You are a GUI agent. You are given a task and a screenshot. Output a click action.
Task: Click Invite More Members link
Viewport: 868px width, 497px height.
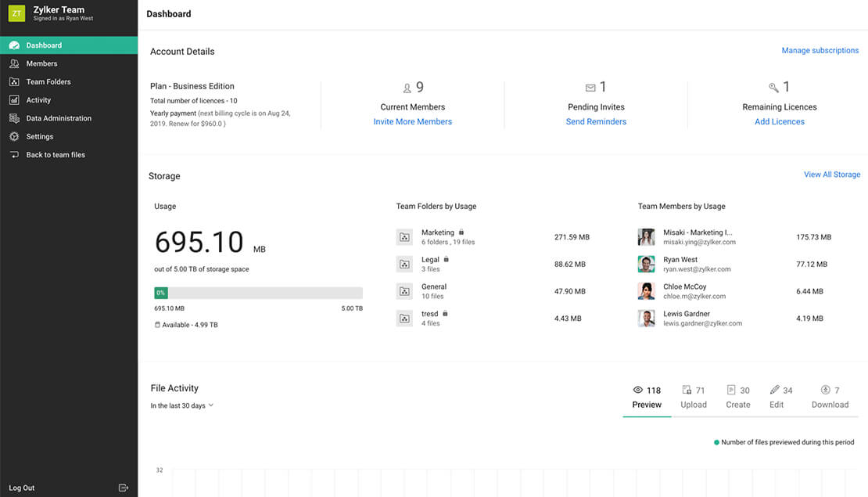(412, 121)
